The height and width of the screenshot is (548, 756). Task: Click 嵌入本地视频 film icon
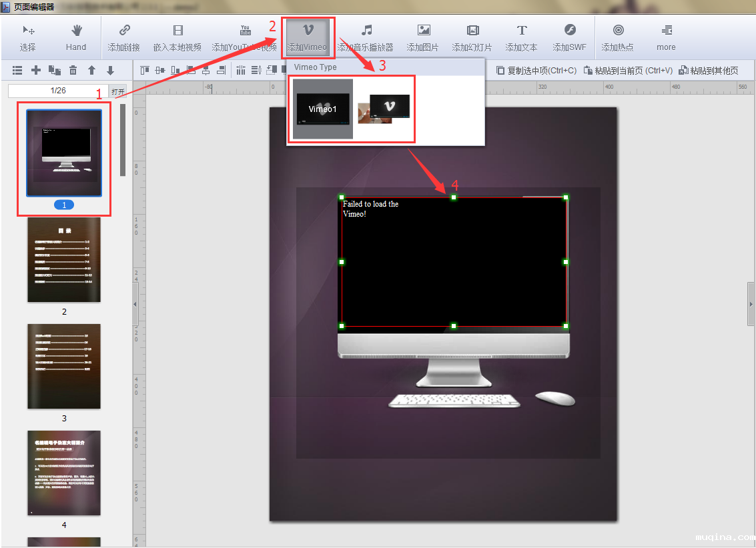point(177,37)
